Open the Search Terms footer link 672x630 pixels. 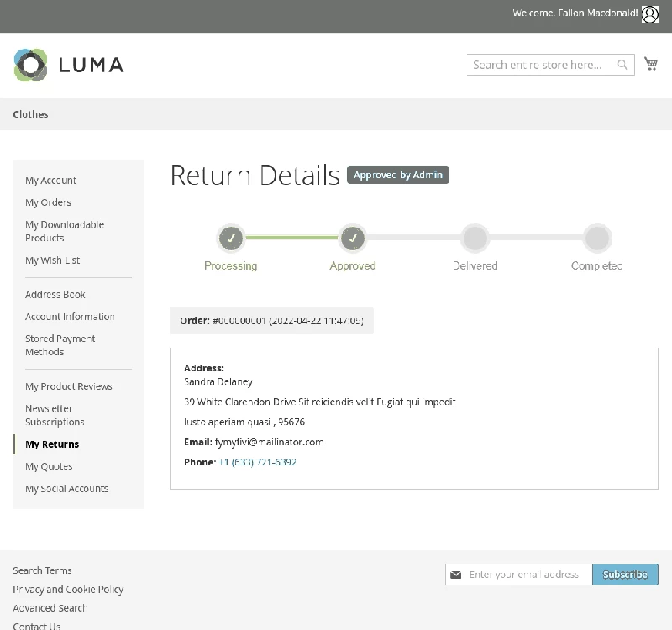point(43,570)
